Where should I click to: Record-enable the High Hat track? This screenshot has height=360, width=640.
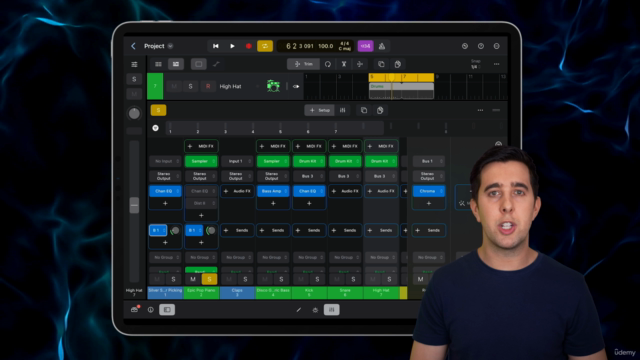click(x=208, y=87)
